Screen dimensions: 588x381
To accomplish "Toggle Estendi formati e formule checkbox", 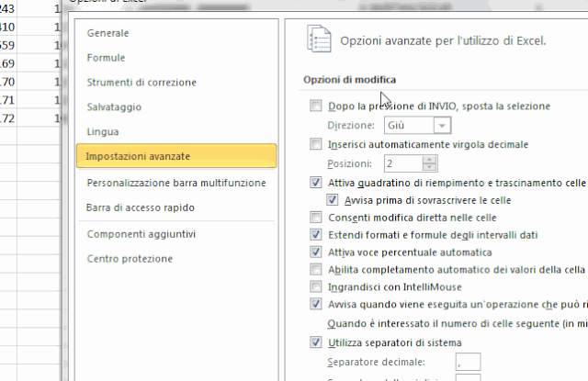I will (316, 234).
